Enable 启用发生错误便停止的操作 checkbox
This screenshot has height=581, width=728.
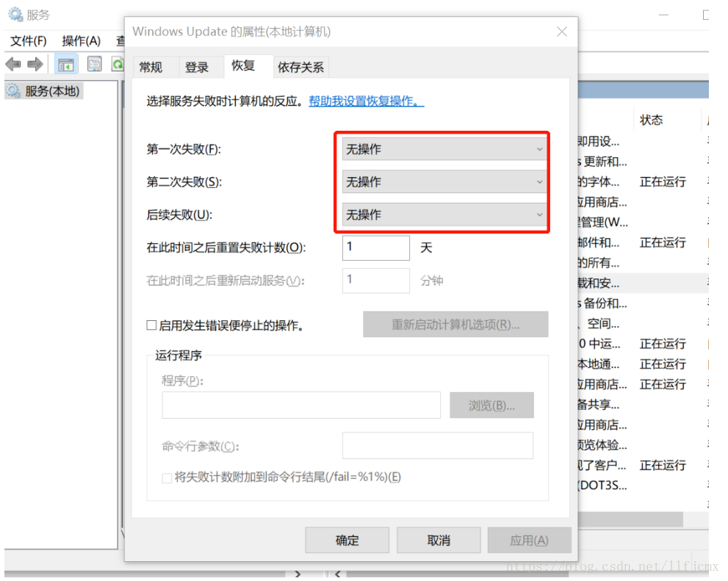click(152, 325)
